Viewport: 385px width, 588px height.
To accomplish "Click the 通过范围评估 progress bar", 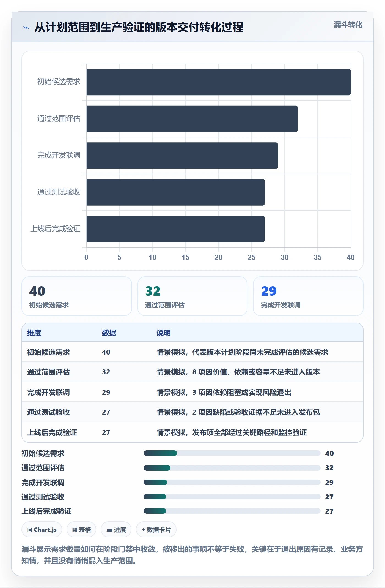I will [x=232, y=468].
